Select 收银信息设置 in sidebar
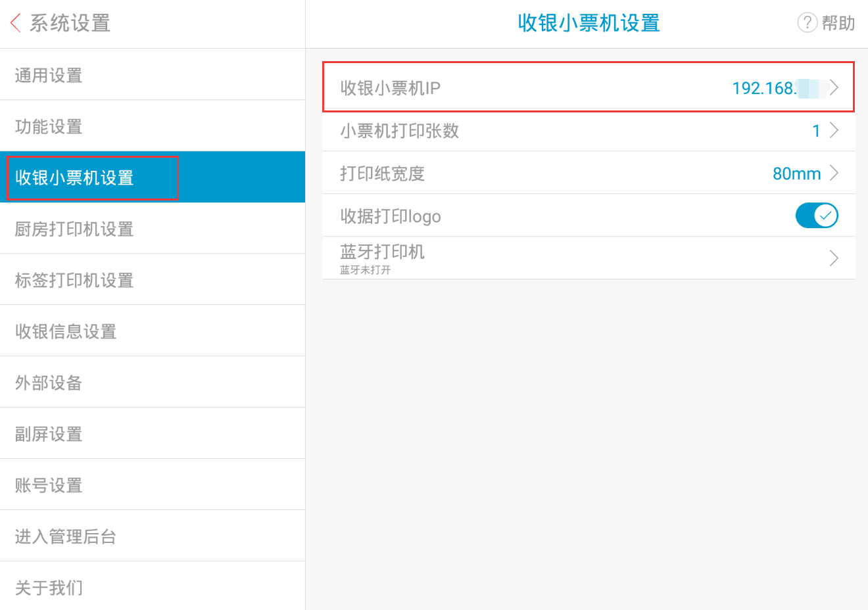Image resolution: width=868 pixels, height=610 pixels. (66, 332)
